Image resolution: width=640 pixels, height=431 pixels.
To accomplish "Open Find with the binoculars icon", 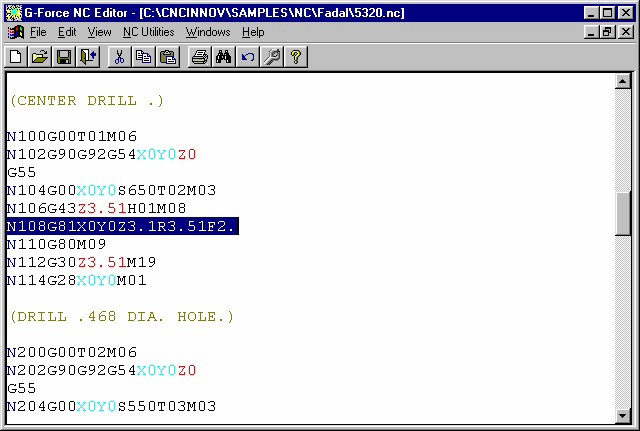I will point(223,57).
